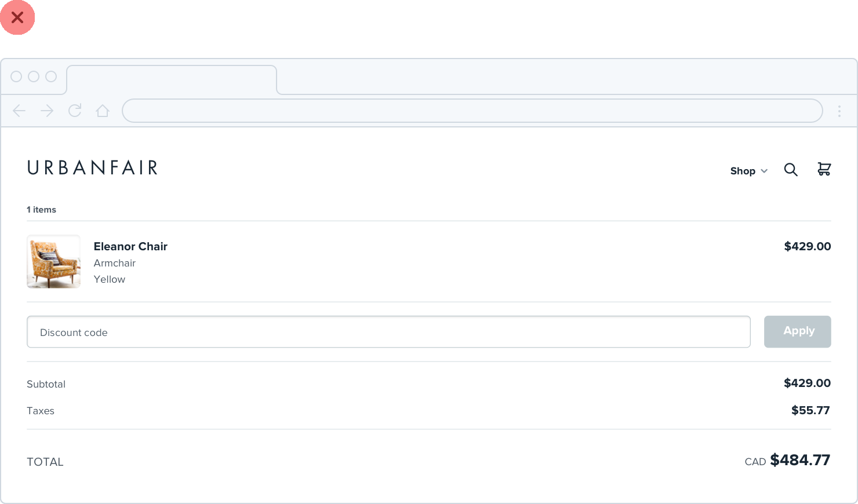Click the first browser window circle button
The width and height of the screenshot is (858, 504).
click(16, 76)
